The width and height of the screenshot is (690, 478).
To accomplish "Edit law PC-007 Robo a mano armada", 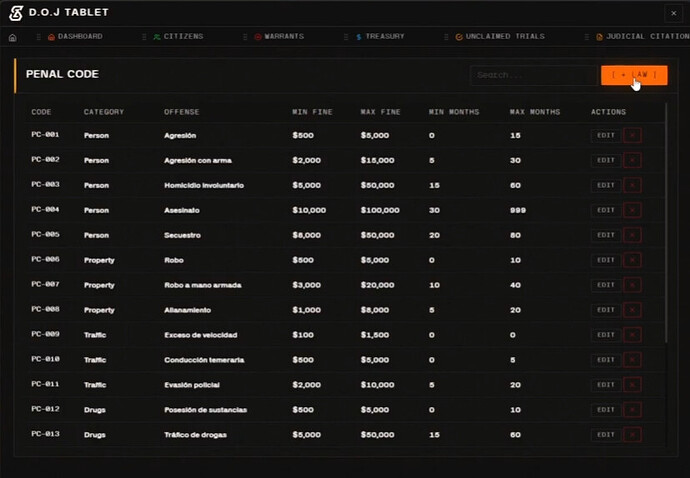I will coord(606,285).
